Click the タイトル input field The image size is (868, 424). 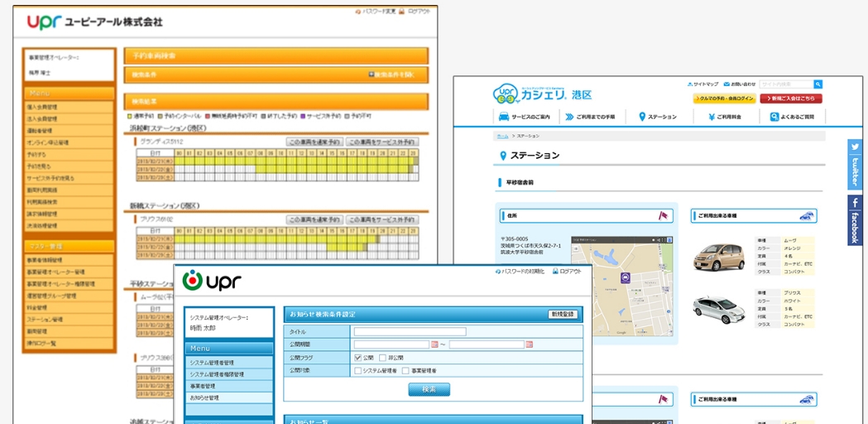(410, 332)
